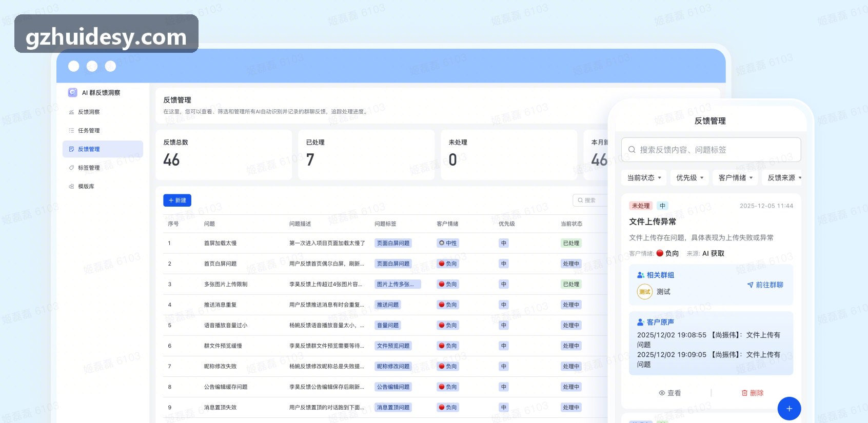
Task: Focus the 搜索反馈内容、问题标签 search field
Action: point(711,150)
